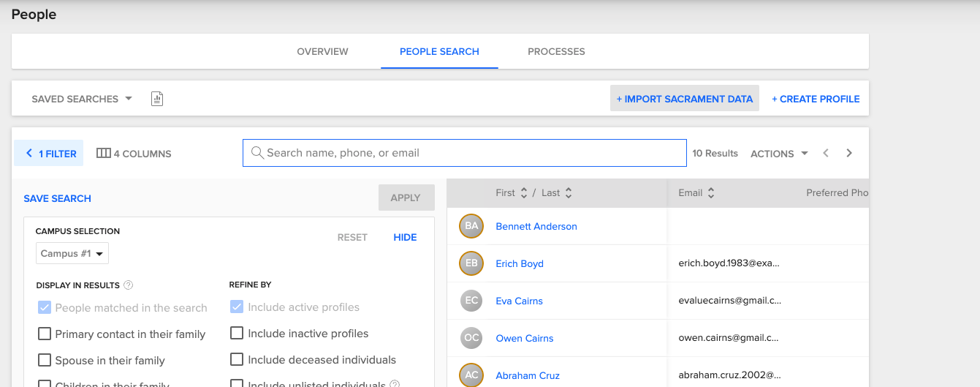980x387 pixels.
Task: Open the Saved Searches dropdown
Action: point(81,99)
